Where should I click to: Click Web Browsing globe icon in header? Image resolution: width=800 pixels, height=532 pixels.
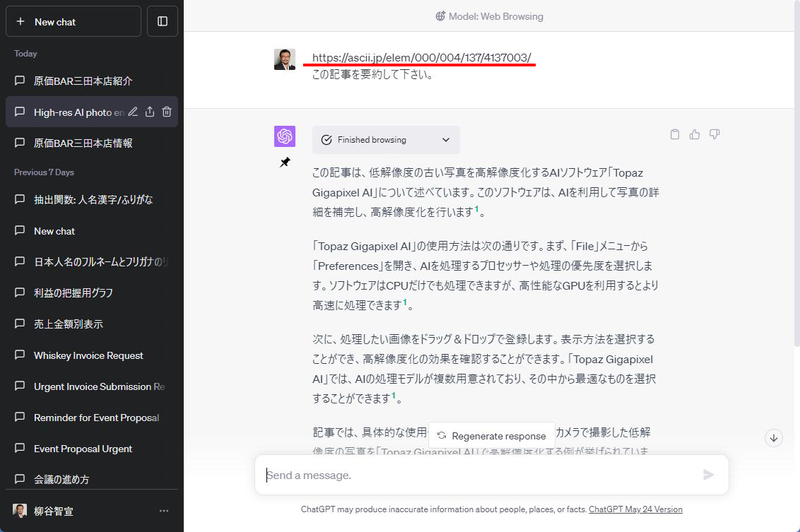[440, 16]
